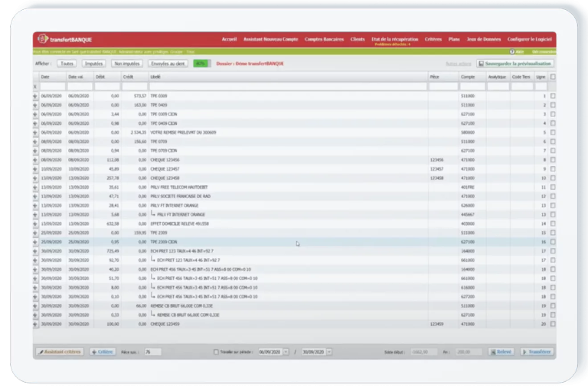
Task: Click the plus icon on TPE 0309 CION row
Action: tap(35, 114)
